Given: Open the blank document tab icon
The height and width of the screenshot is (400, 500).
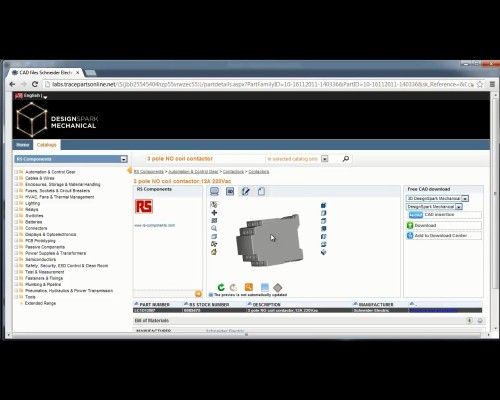Looking at the screenshot, I should click(261, 191).
